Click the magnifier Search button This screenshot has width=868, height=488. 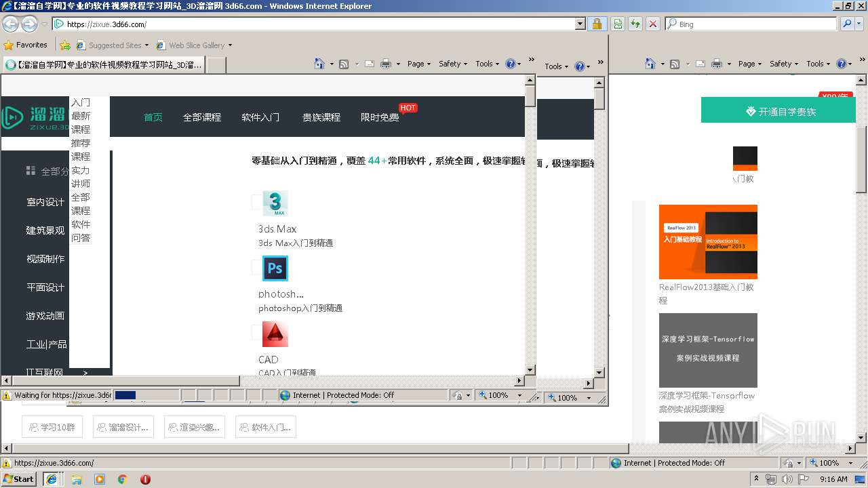click(x=847, y=24)
